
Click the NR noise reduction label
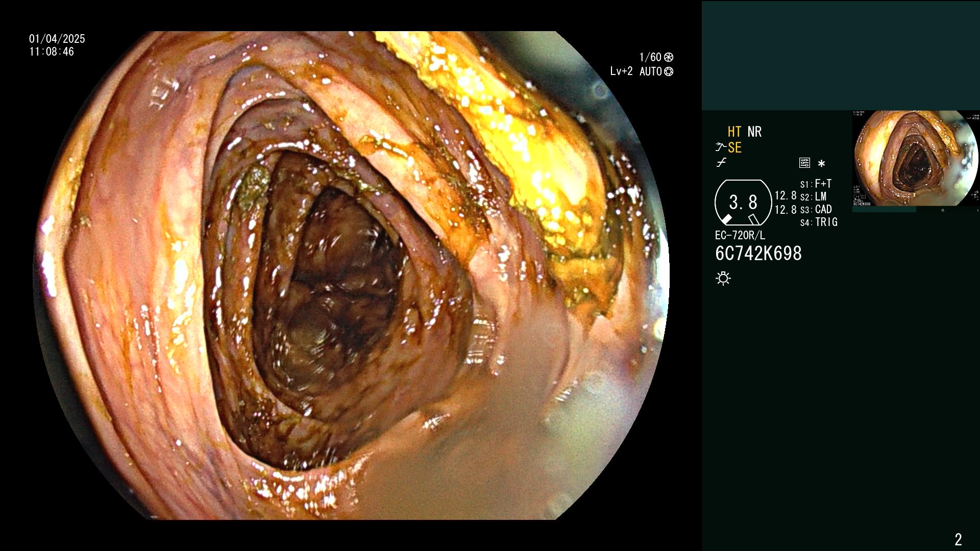754,132
